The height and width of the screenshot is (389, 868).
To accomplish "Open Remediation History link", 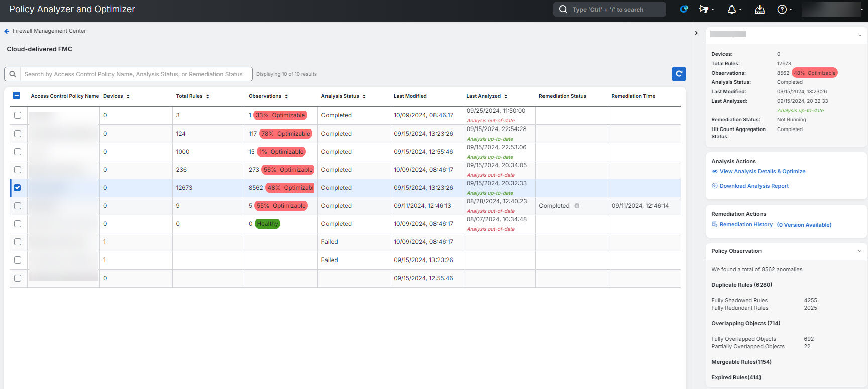I will click(746, 225).
